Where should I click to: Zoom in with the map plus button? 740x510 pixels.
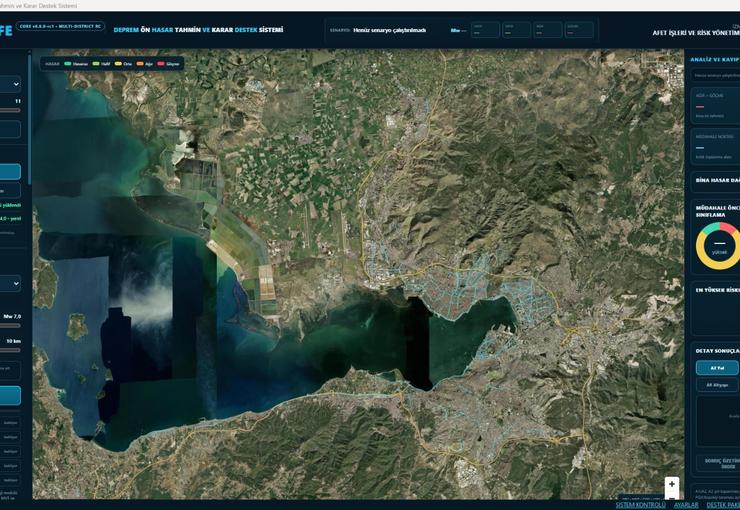coord(672,484)
